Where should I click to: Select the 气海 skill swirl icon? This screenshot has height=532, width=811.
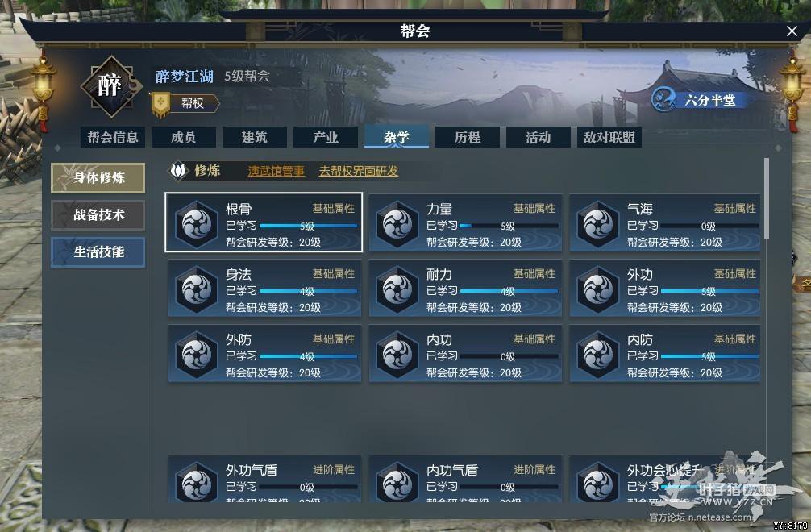click(598, 224)
